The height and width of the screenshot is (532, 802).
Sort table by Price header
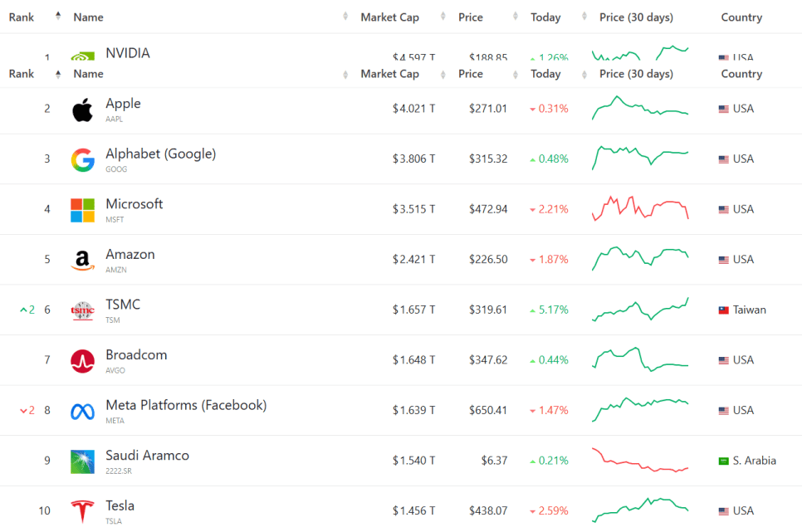click(x=471, y=74)
